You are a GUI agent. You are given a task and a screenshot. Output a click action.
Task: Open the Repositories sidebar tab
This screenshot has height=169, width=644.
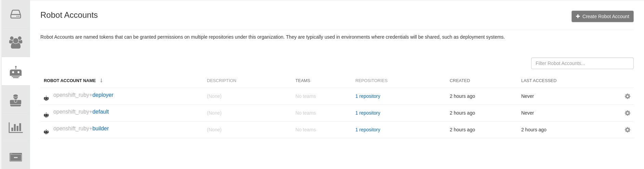tap(16, 14)
